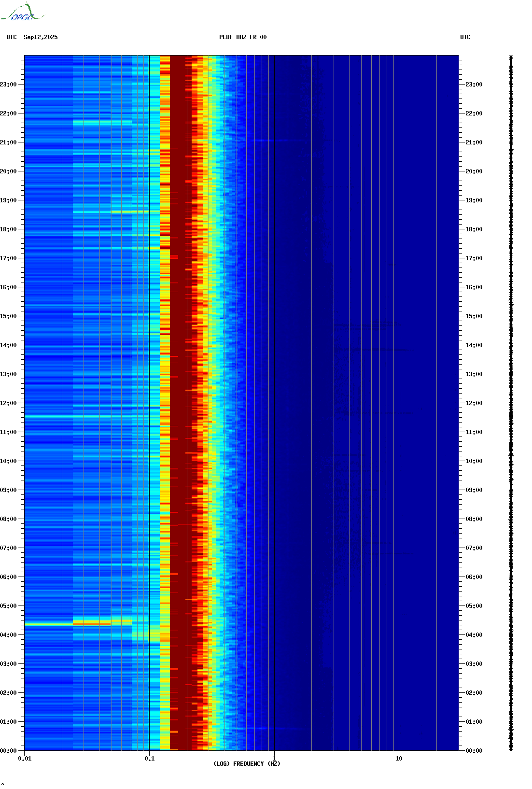Click the right-axis 22:00 time label
532x789 pixels.
tap(474, 113)
